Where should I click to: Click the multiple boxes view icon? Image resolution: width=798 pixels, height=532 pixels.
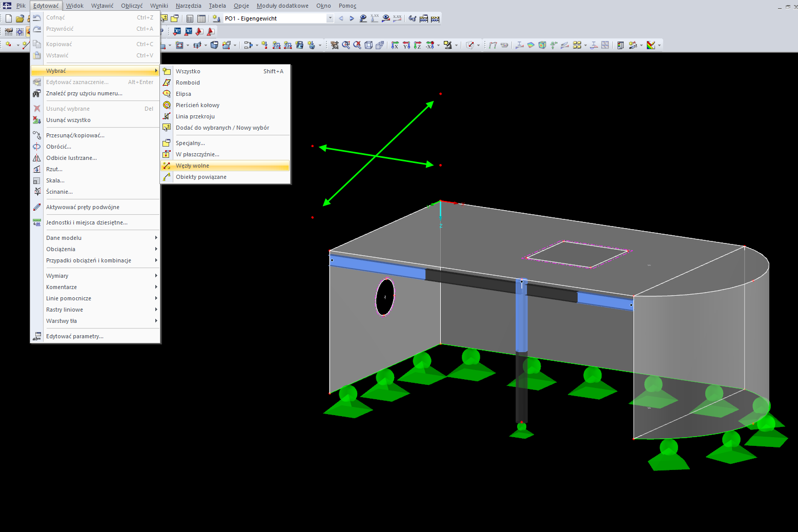point(380,45)
